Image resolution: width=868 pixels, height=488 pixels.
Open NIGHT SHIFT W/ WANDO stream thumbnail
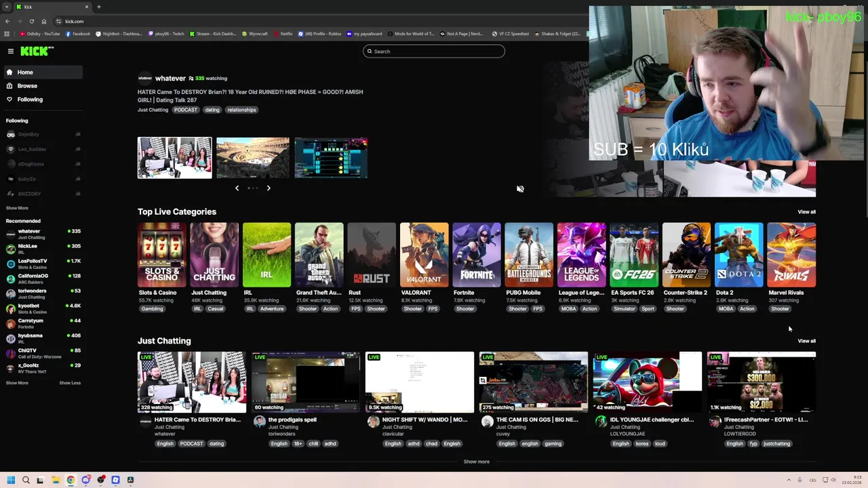click(420, 382)
